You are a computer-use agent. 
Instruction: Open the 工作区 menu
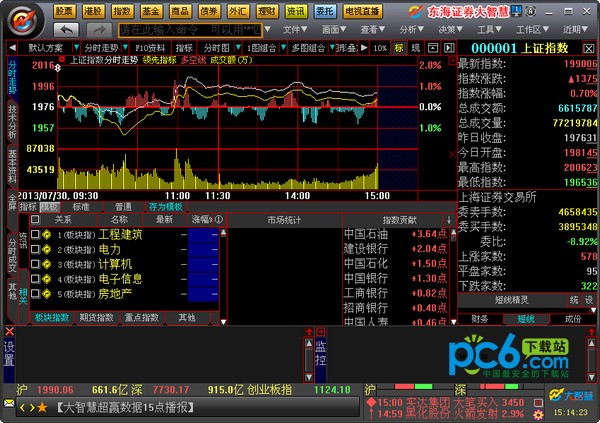(533, 29)
